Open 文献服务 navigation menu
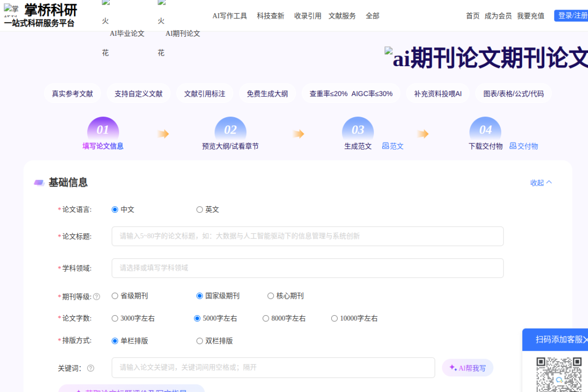The image size is (588, 392). tap(342, 16)
